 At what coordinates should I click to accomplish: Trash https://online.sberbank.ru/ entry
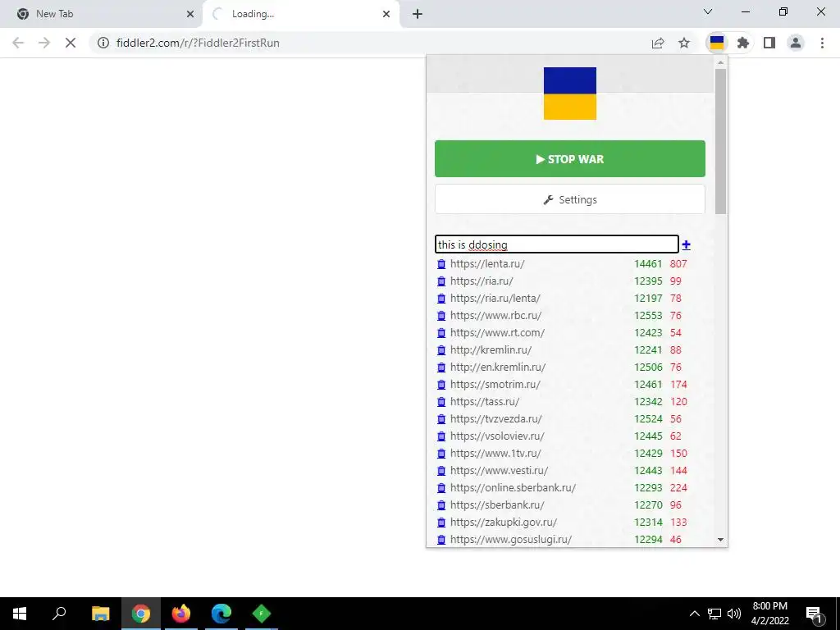pyautogui.click(x=441, y=488)
